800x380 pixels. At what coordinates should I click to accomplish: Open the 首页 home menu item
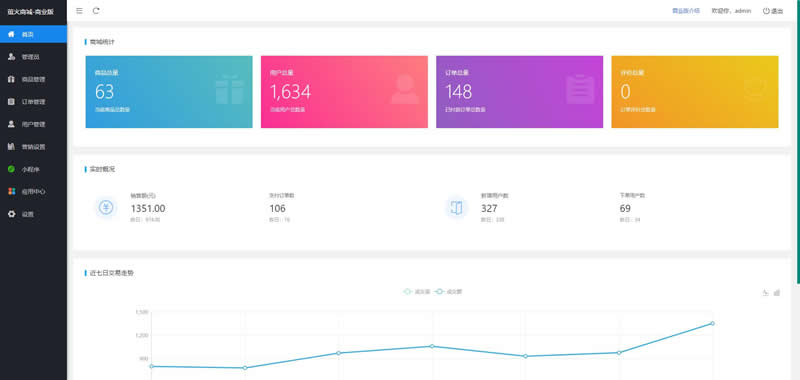tap(33, 34)
